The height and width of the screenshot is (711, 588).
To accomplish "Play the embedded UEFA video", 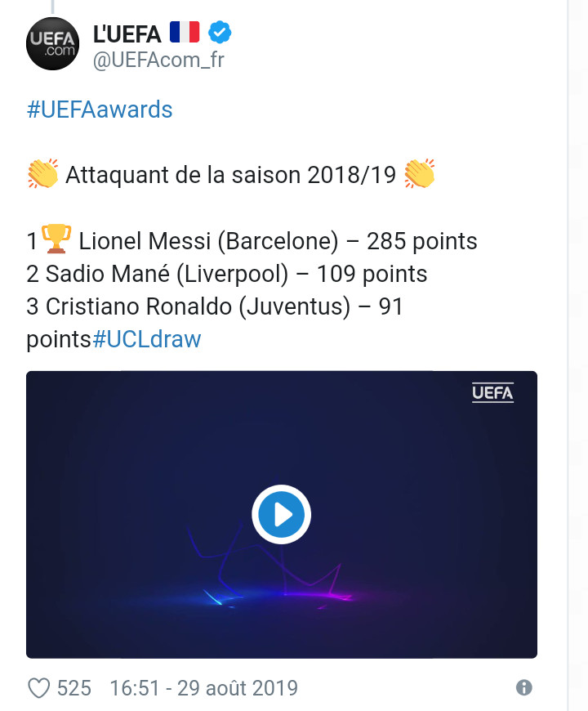I will (x=282, y=515).
